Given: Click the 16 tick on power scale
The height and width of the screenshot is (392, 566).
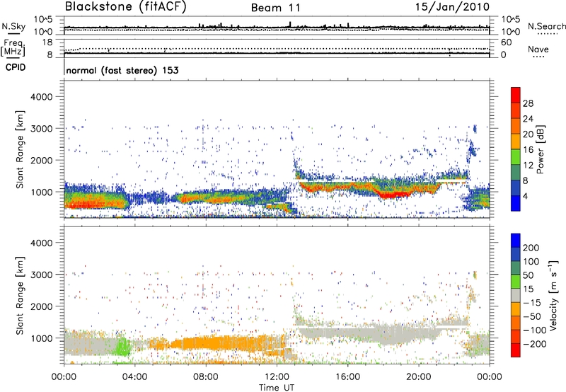Looking at the screenshot, I should (x=528, y=150).
